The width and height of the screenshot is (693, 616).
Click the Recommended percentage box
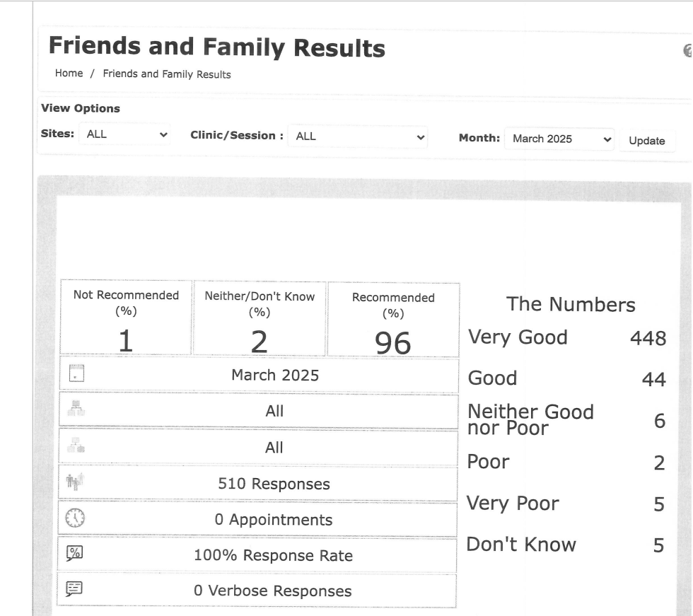[x=393, y=320]
